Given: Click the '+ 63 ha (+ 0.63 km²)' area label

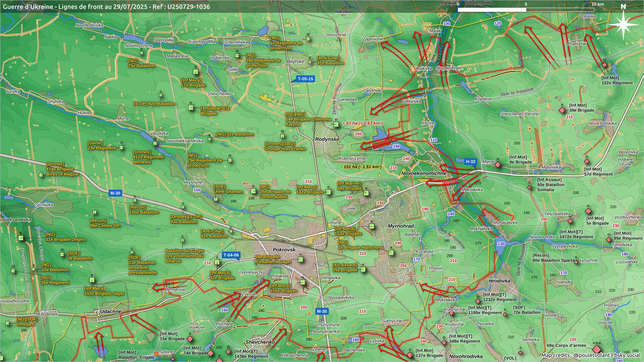Looking at the screenshot, I should 363,123.
